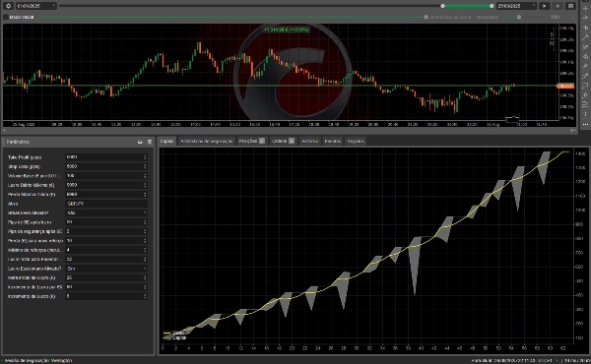The width and height of the screenshot is (591, 364).
Task: Open backtest settings gear icon
Action: pos(8,6)
